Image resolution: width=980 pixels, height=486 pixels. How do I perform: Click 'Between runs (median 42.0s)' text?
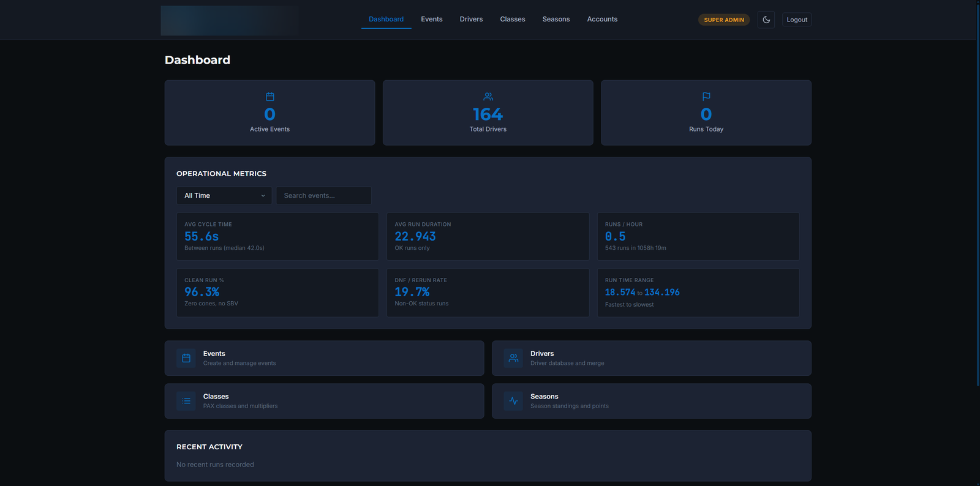click(224, 248)
